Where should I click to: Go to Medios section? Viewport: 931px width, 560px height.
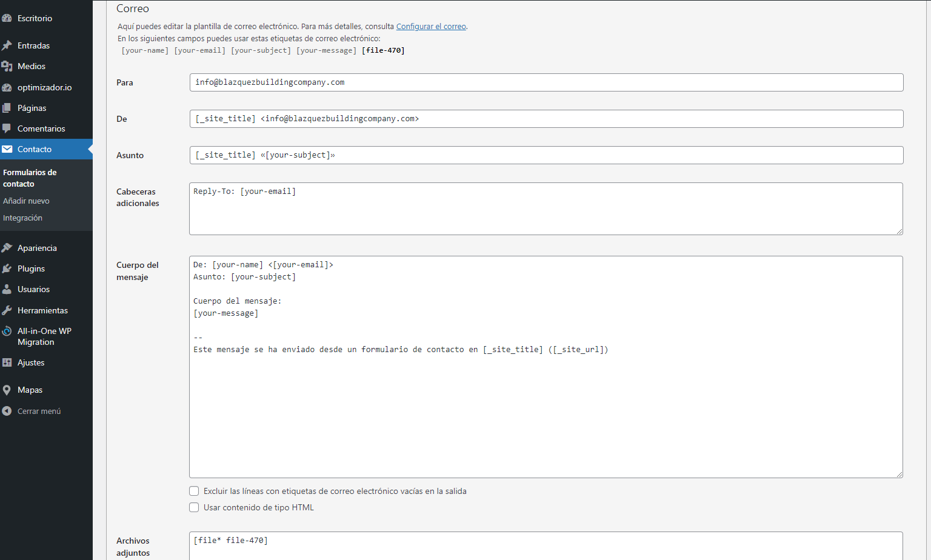[x=32, y=66]
